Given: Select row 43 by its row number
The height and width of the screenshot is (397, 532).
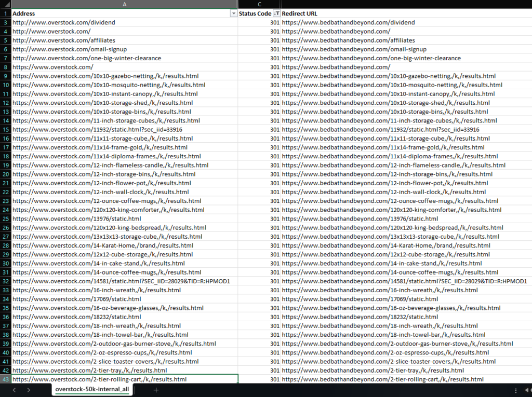Looking at the screenshot, I should point(6,379).
